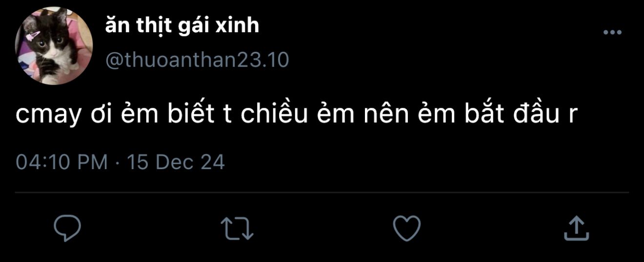Click the handle @thuoanthan23.10
Screen dimensions: 644x262
[x=197, y=60]
